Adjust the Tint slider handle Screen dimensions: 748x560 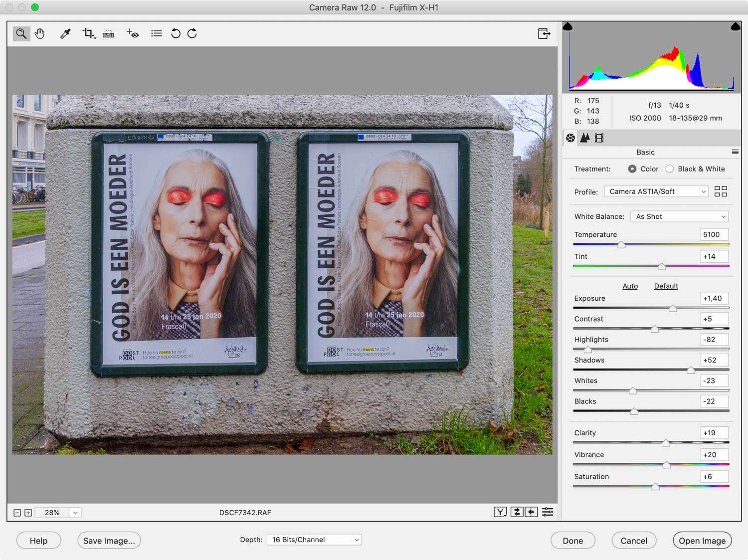662,267
